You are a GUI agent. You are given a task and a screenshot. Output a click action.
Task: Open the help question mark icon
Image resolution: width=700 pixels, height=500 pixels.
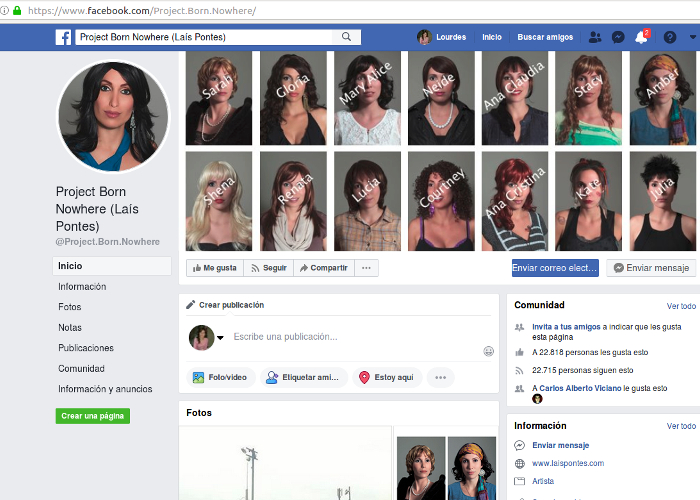click(670, 37)
